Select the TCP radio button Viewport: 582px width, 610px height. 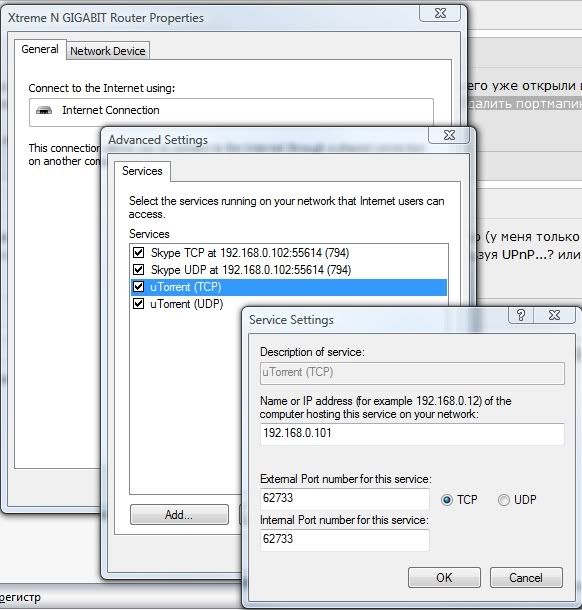tap(447, 500)
